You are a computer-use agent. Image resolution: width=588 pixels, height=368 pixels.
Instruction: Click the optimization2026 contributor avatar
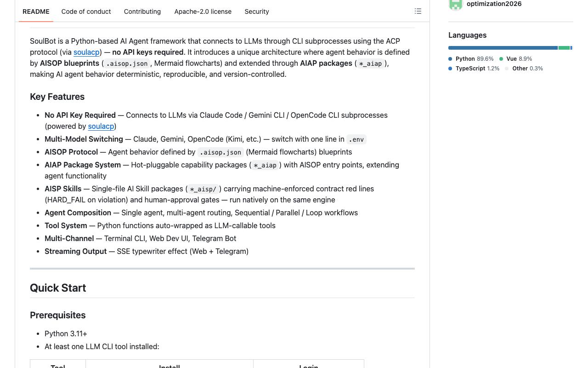[456, 5]
